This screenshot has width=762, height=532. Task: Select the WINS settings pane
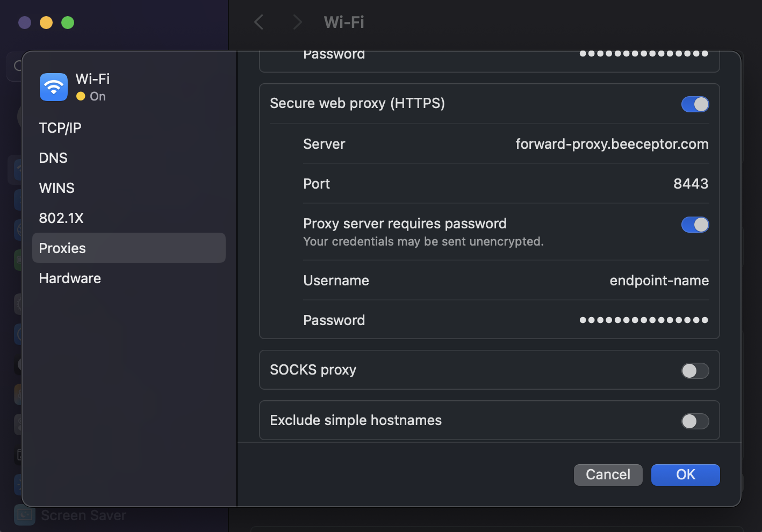tap(56, 188)
